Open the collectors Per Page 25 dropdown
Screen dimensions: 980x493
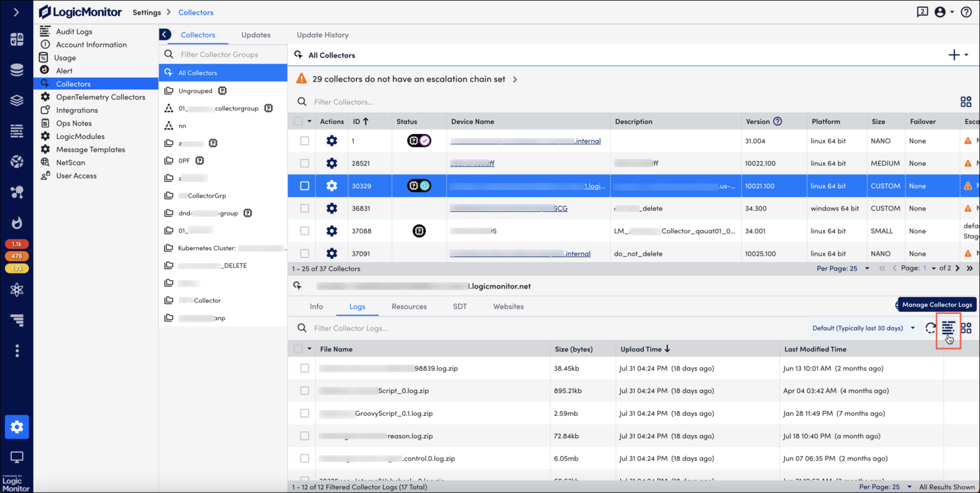pyautogui.click(x=843, y=269)
